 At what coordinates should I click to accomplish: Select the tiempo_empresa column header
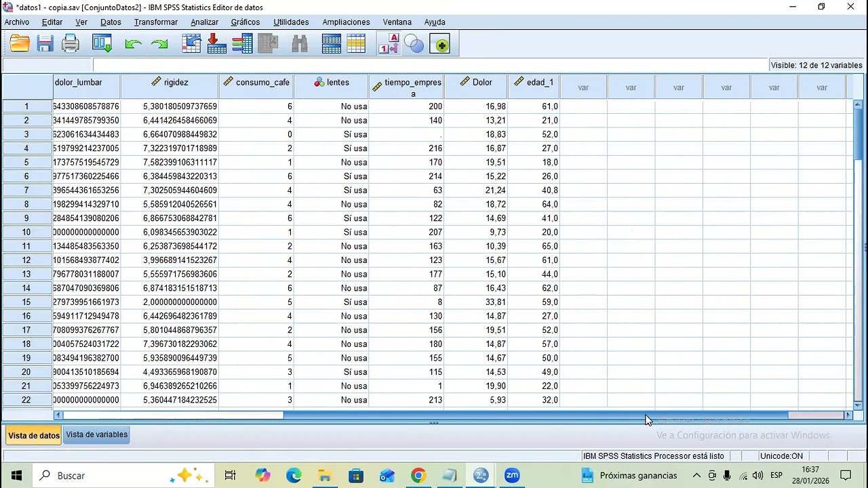[406, 87]
